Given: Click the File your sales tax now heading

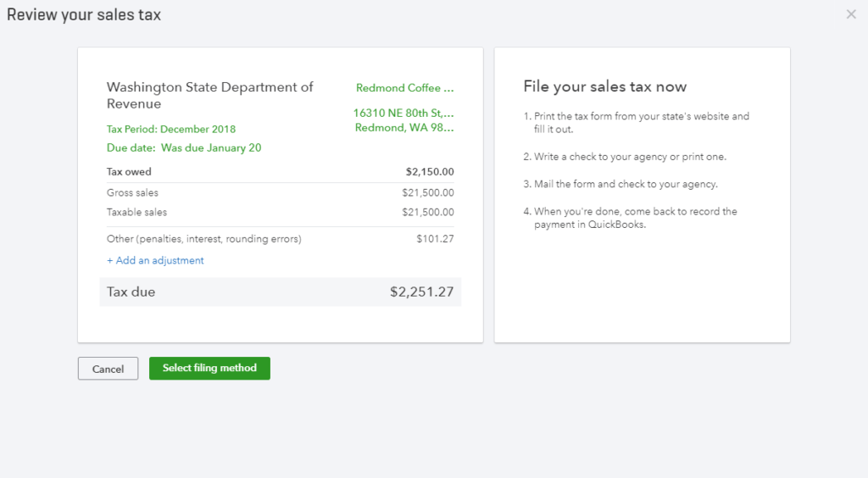Looking at the screenshot, I should tap(604, 86).
